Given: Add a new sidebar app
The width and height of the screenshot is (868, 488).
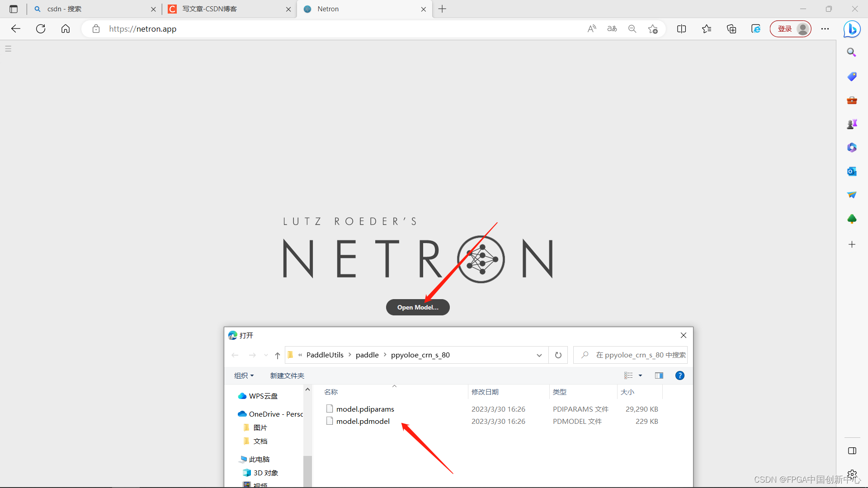Looking at the screenshot, I should pyautogui.click(x=852, y=244).
